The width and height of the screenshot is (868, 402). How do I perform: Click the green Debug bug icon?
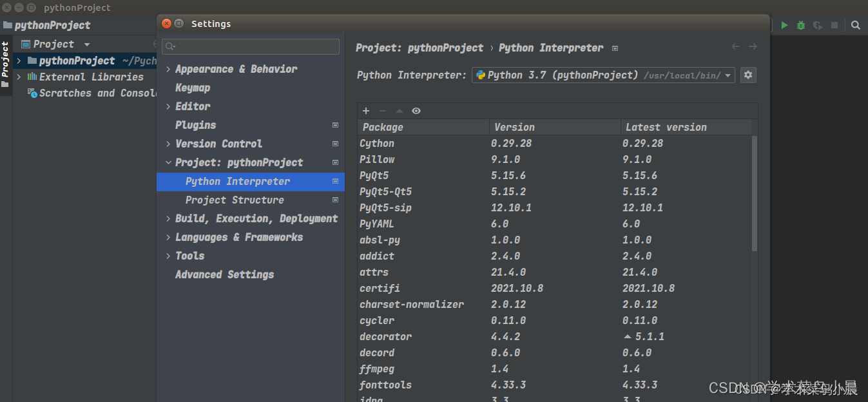[x=801, y=25]
